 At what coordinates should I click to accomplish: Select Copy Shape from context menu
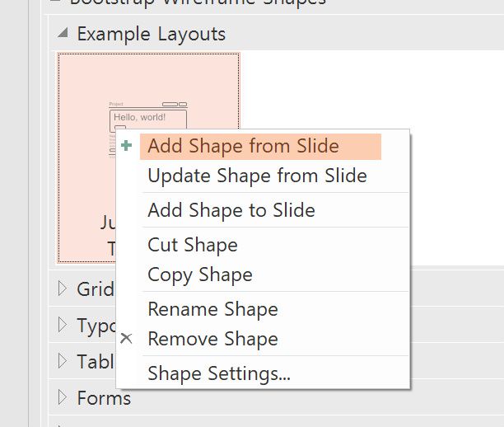point(200,274)
